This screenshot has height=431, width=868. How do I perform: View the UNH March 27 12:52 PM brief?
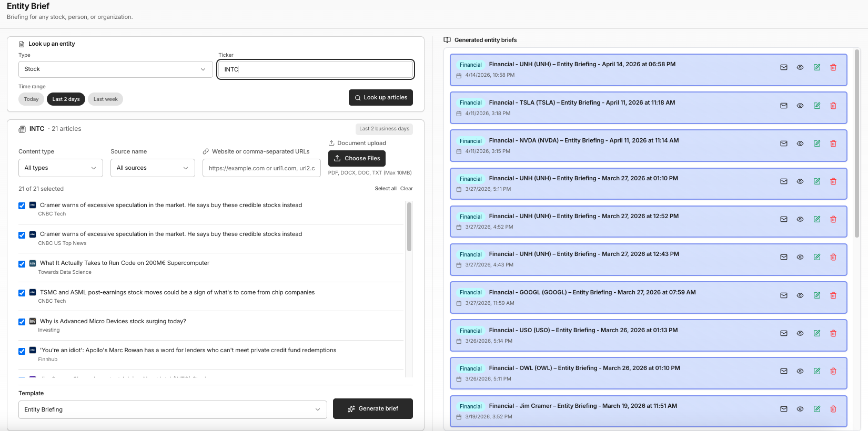point(800,219)
